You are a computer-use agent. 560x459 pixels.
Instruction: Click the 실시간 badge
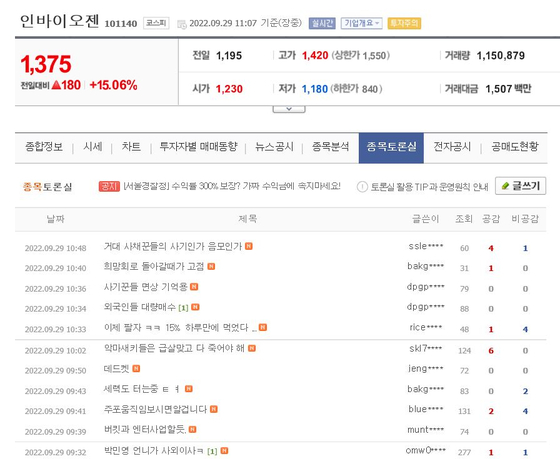click(322, 24)
